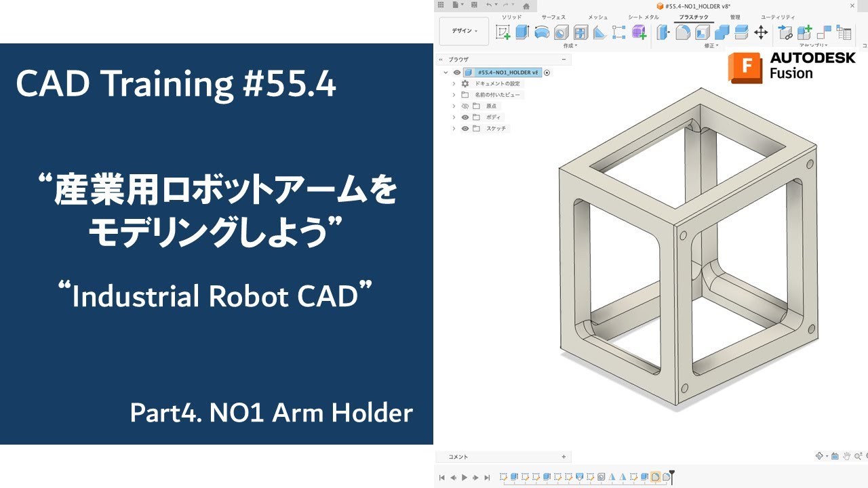Add a comment with plus button
Screen dimensions: 868x488
pyautogui.click(x=564, y=457)
